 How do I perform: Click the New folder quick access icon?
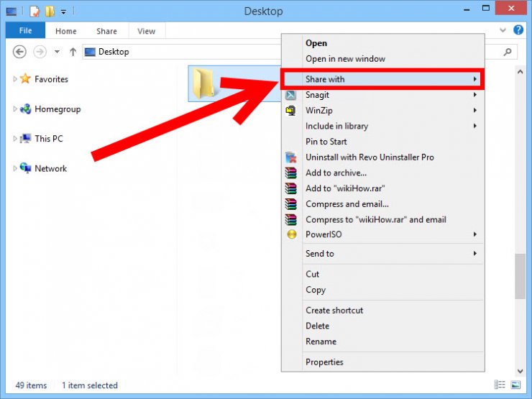(x=50, y=12)
